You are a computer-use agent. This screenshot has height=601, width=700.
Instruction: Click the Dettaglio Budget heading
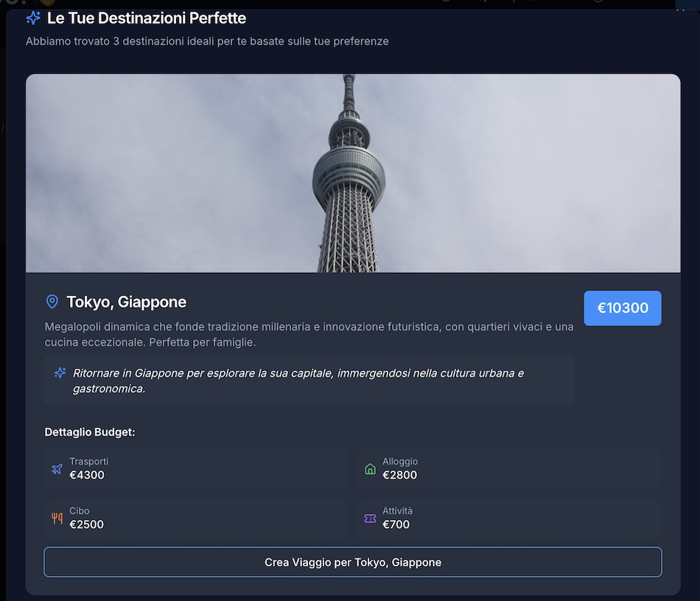(x=90, y=432)
